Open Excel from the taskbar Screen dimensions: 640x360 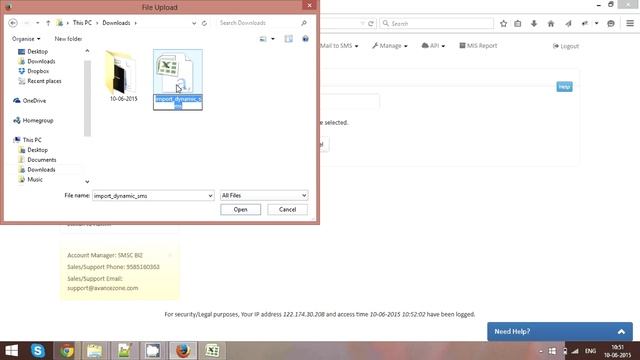point(212,351)
